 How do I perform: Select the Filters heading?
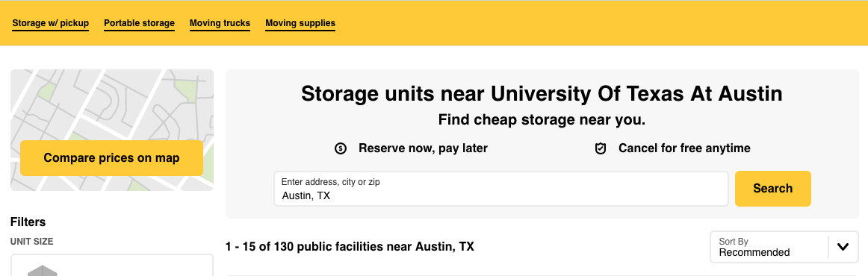coord(28,222)
